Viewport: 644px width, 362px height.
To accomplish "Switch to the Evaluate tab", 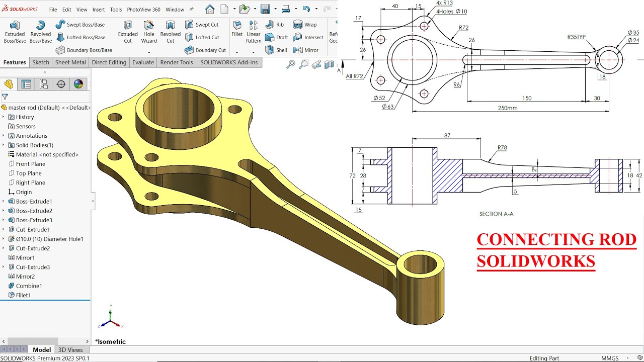I will pos(143,62).
